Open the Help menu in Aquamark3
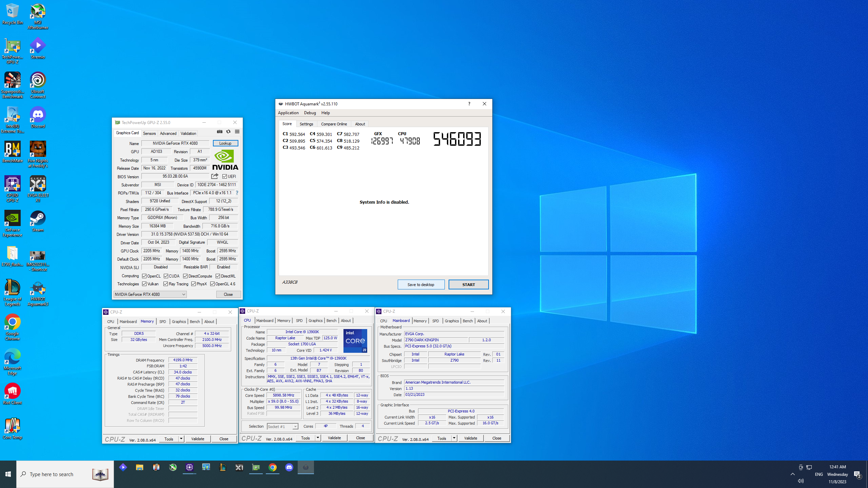 (x=325, y=113)
